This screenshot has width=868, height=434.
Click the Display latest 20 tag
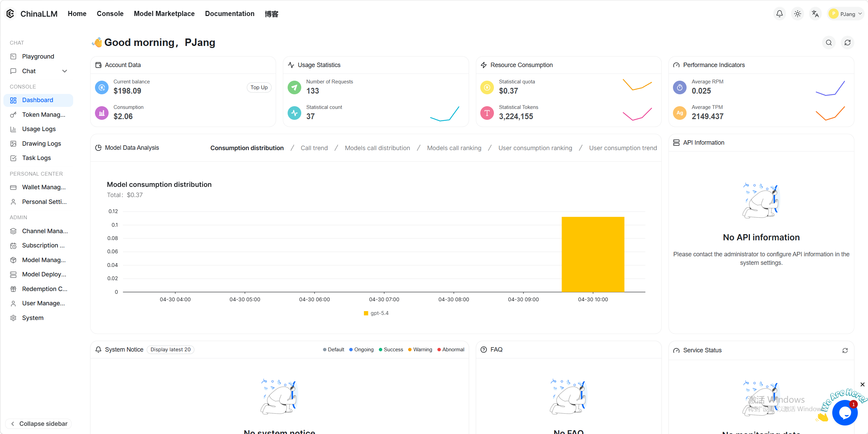tap(170, 350)
